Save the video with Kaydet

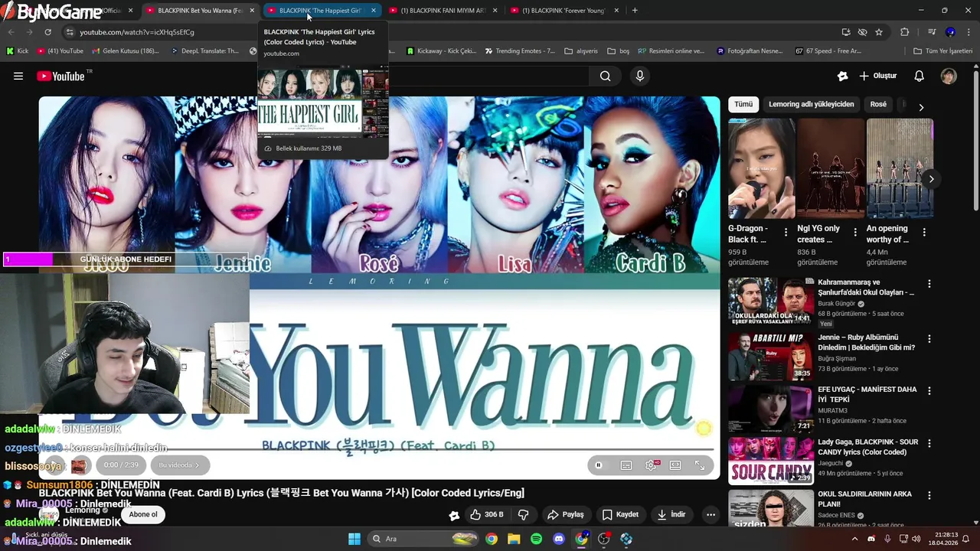tap(620, 514)
